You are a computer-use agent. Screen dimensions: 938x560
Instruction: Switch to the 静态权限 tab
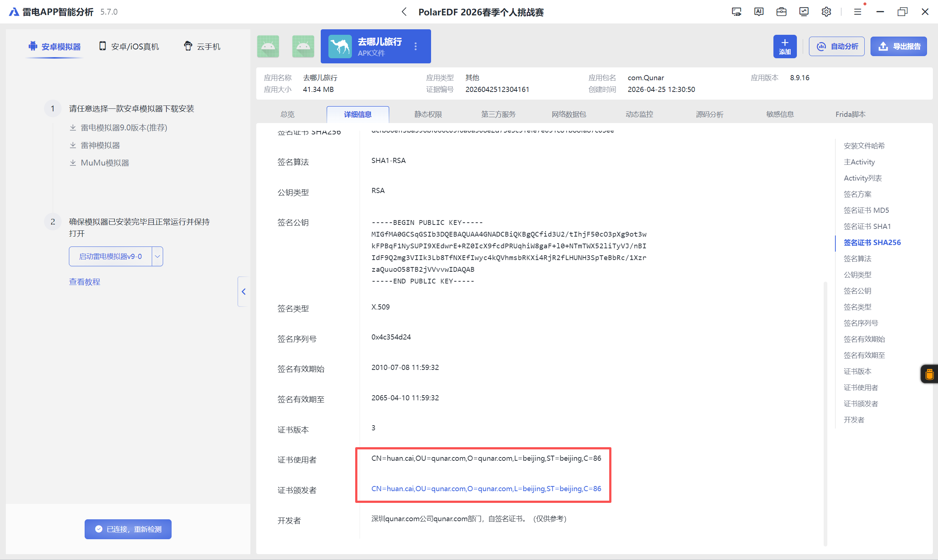(428, 114)
